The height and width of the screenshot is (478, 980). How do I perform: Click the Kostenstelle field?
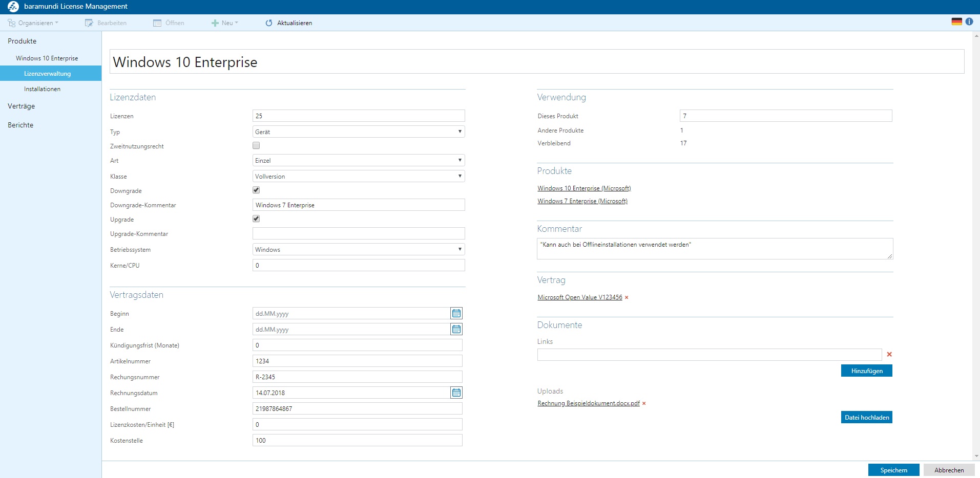[x=358, y=440]
